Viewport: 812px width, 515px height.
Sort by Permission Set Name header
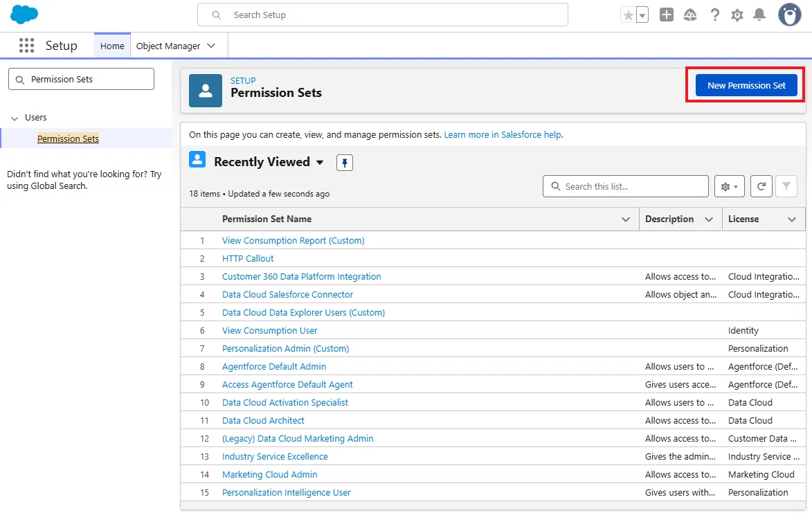pos(267,219)
